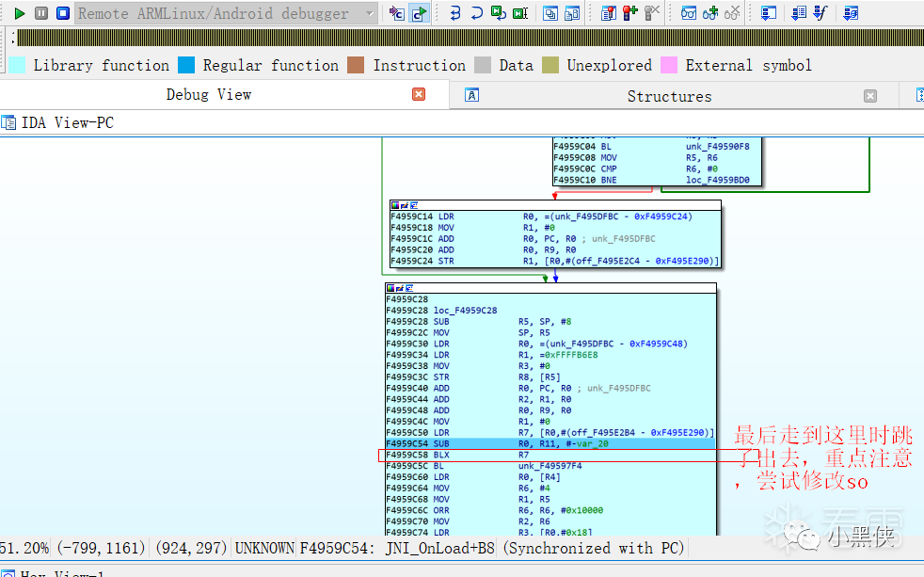
Task: Select the IDA View-PC panel title
Action: click(68, 122)
